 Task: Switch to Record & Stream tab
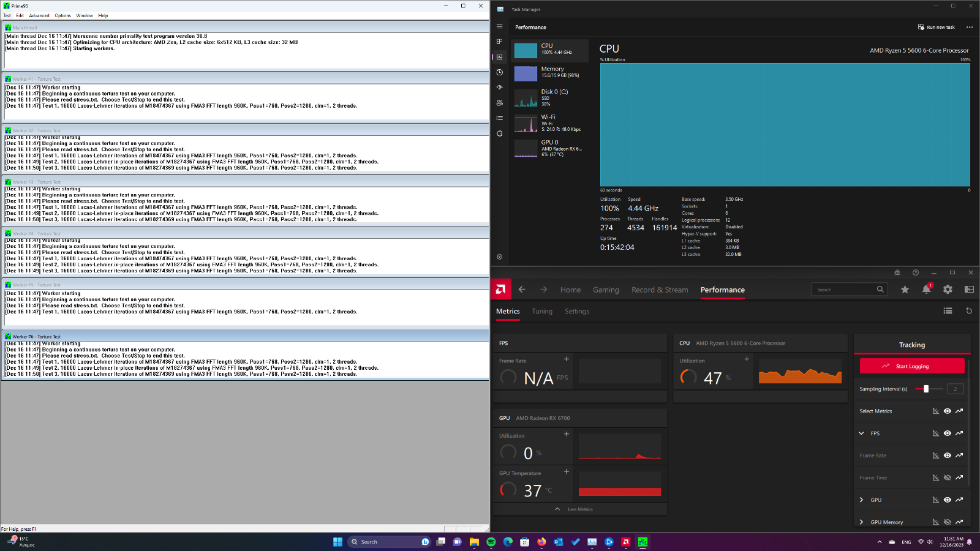coord(660,290)
